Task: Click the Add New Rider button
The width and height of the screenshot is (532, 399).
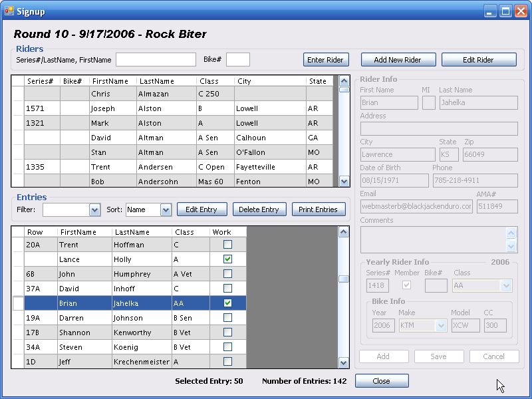Action: [x=398, y=60]
